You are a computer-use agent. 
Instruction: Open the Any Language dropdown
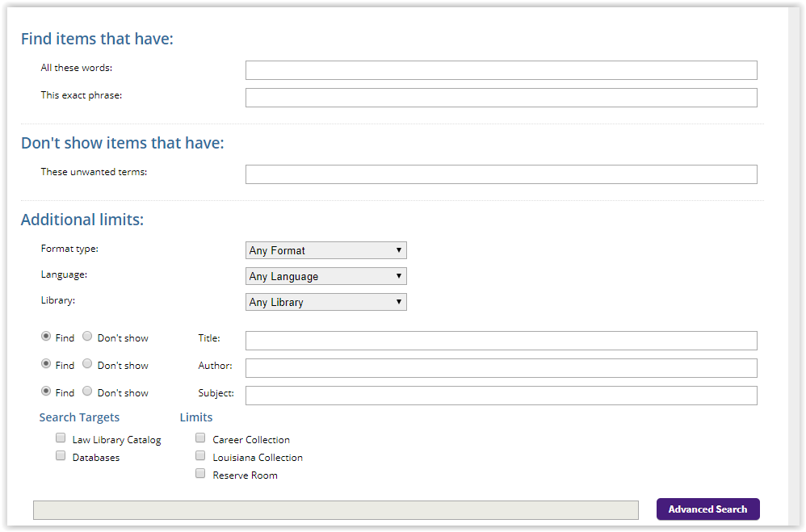coord(326,276)
